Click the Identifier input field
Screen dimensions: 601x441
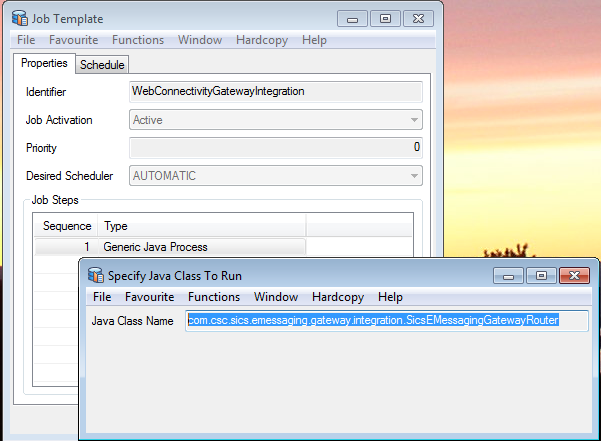point(276,92)
